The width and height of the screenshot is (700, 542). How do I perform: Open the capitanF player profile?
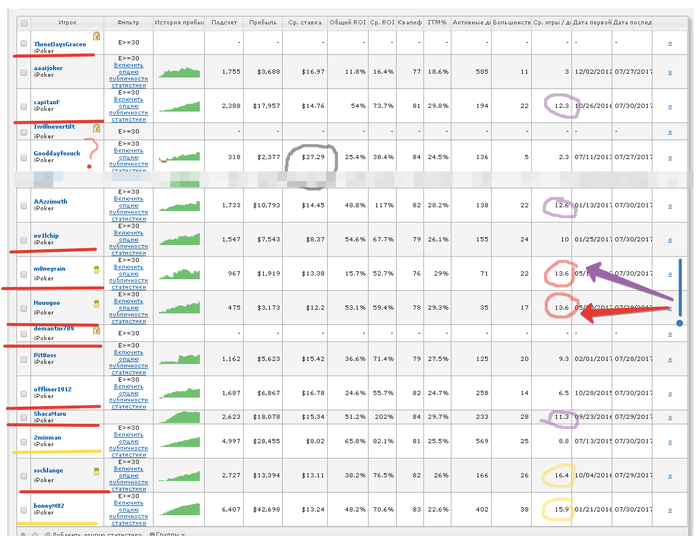point(47,102)
